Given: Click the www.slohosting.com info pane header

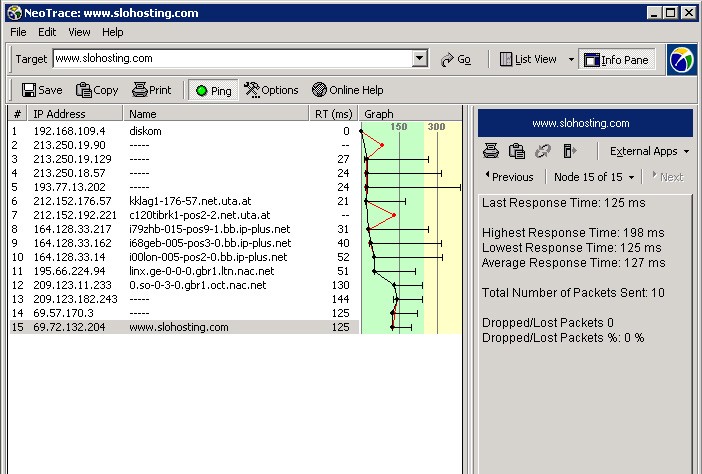Looking at the screenshot, I should [585, 123].
